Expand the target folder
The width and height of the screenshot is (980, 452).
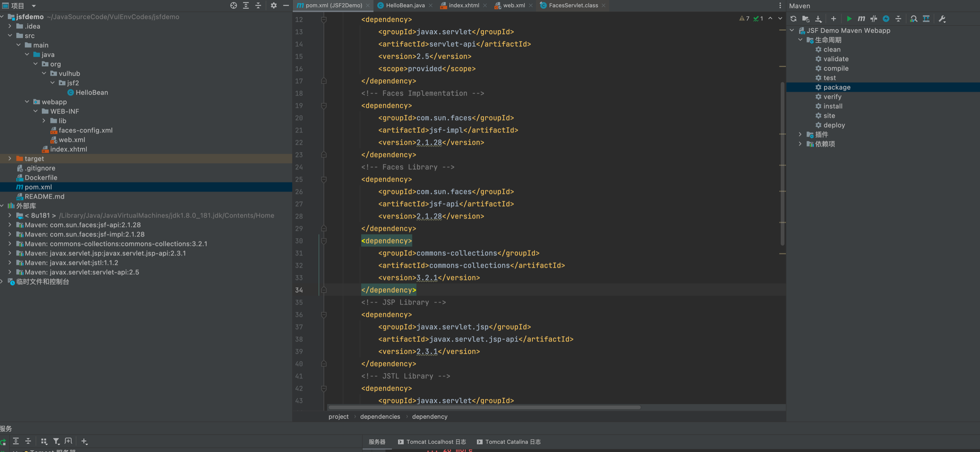coord(10,159)
